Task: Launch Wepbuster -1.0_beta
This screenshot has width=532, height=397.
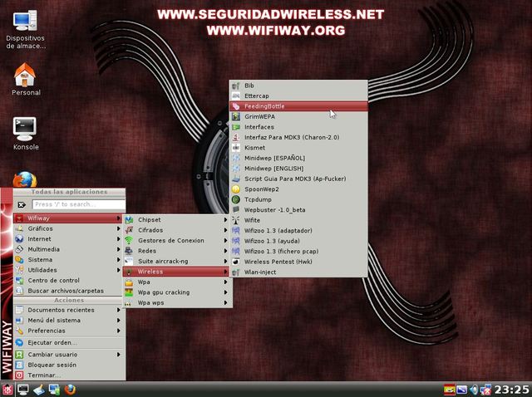Action: (x=298, y=210)
